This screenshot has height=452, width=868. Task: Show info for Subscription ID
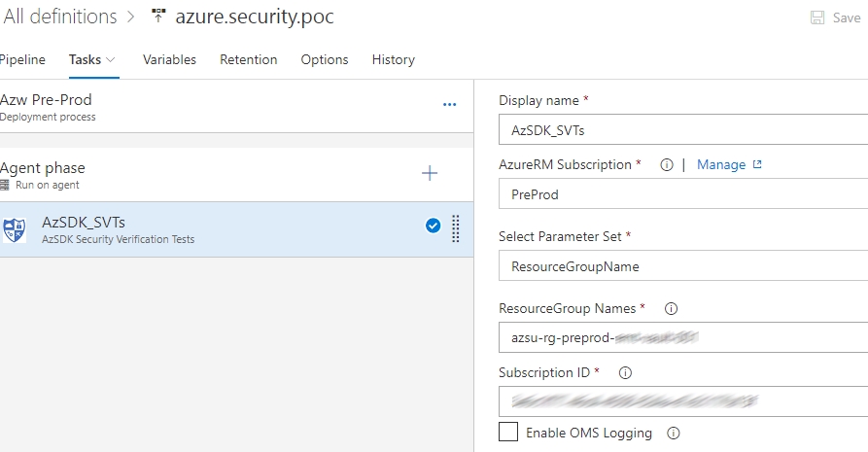625,373
